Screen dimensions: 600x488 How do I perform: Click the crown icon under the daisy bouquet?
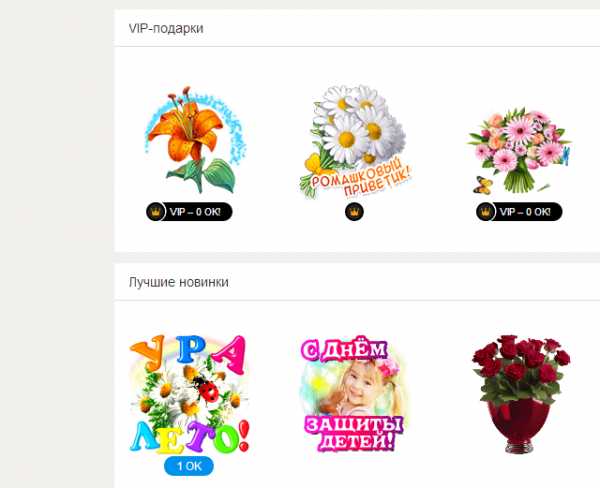coord(354,212)
